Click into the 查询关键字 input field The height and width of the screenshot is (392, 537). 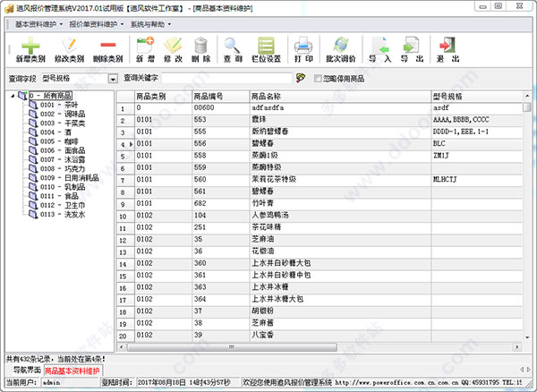pyautogui.click(x=227, y=79)
